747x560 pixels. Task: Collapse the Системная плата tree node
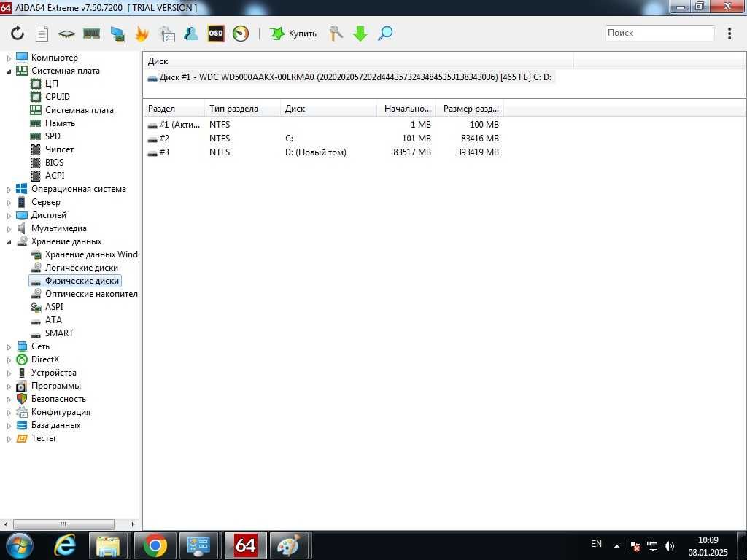click(x=9, y=71)
